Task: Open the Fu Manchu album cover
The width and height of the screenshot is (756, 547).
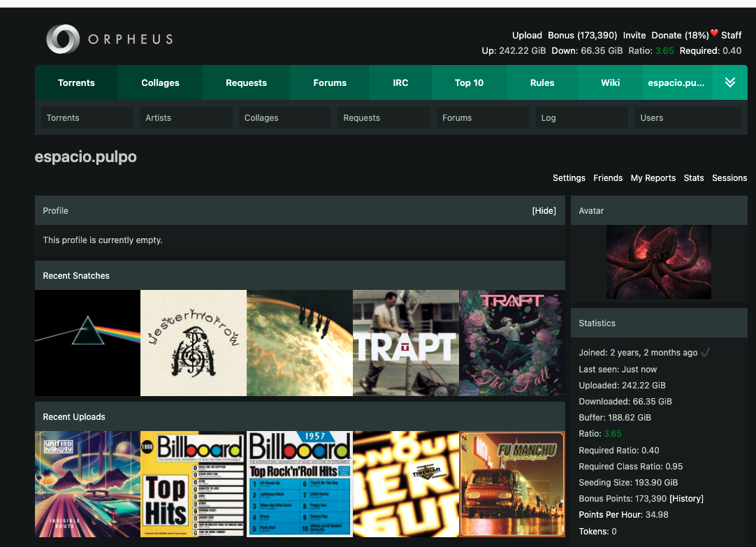Action: tap(512, 484)
